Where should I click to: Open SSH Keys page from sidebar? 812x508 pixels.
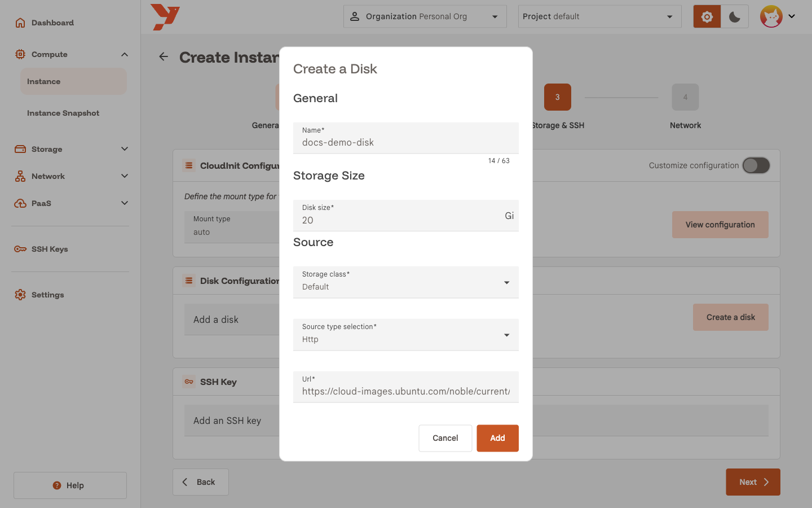click(50, 249)
